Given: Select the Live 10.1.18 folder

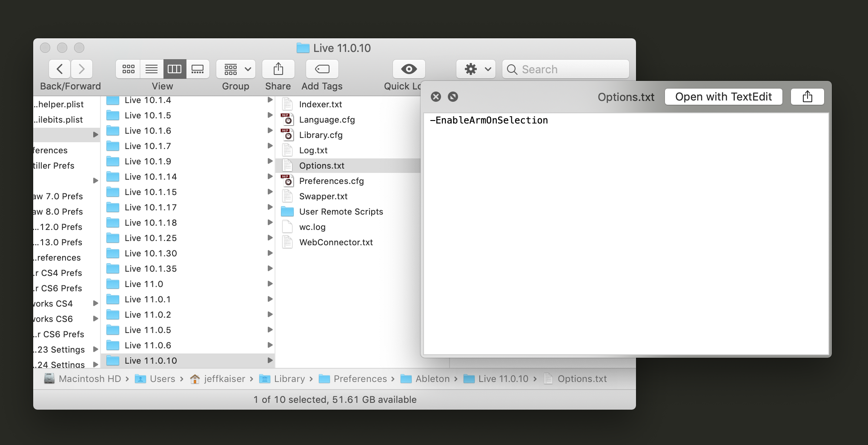Looking at the screenshot, I should (x=188, y=223).
